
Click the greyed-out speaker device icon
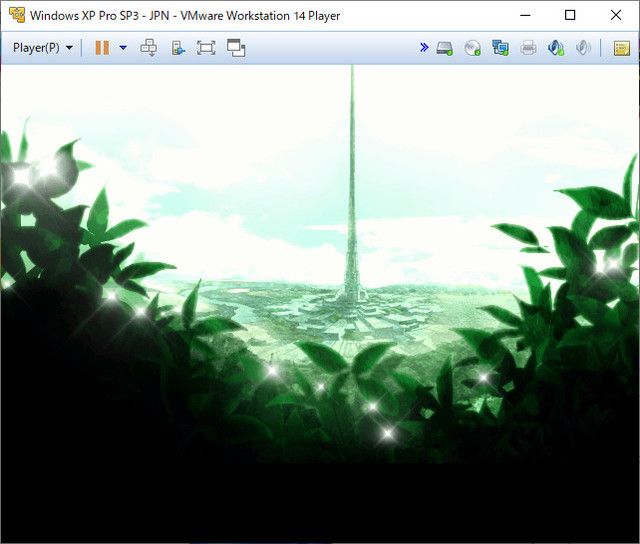(583, 48)
